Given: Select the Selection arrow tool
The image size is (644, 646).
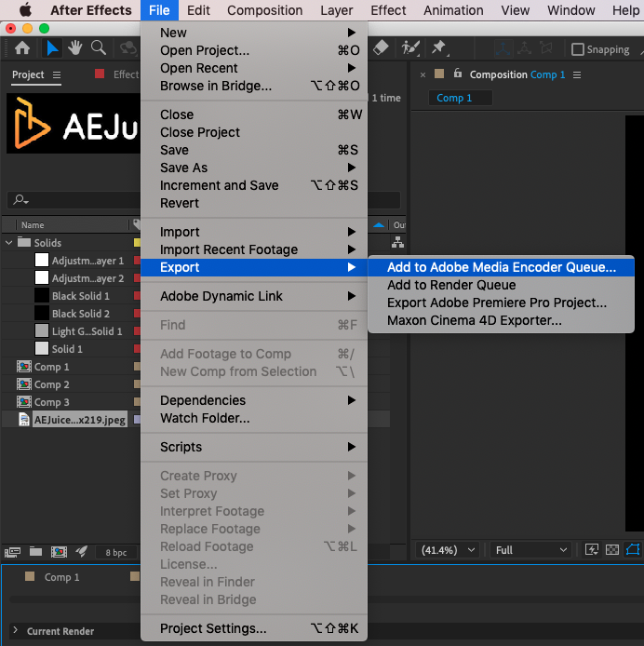Looking at the screenshot, I should (x=52, y=48).
